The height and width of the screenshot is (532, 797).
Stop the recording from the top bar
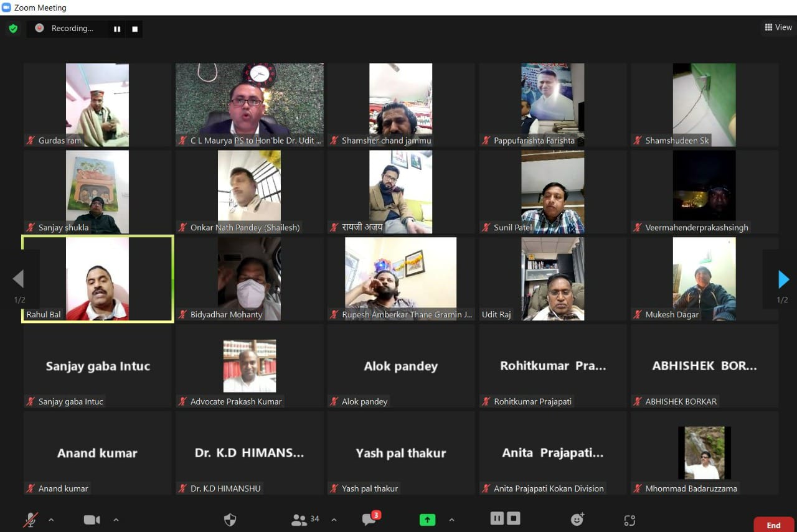134,29
